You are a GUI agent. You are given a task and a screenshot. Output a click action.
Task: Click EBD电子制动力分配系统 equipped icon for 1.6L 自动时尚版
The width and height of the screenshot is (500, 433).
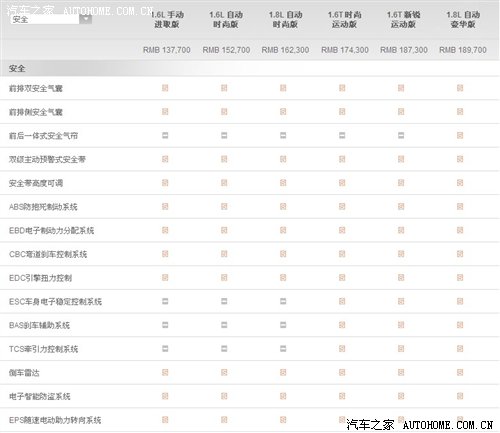(x=224, y=230)
